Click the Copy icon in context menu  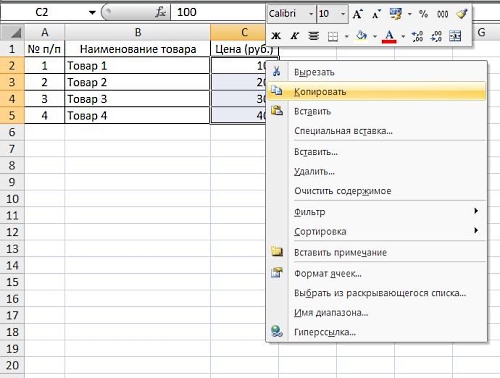pyautogui.click(x=276, y=90)
